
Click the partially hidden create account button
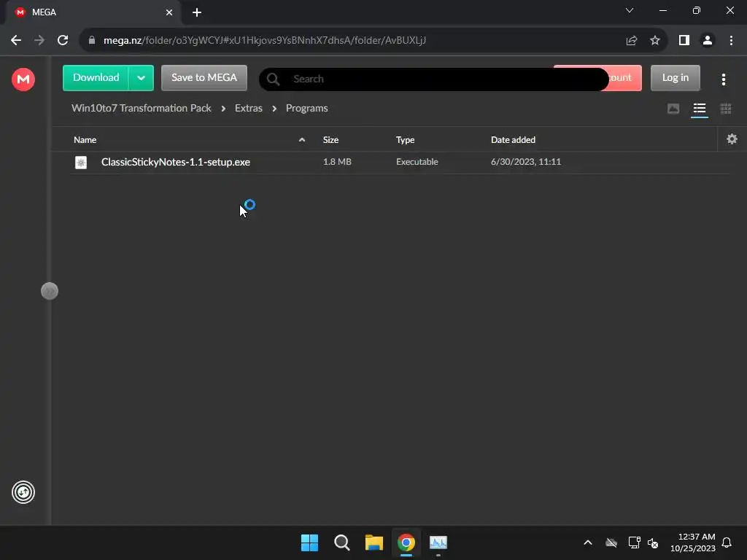click(624, 77)
